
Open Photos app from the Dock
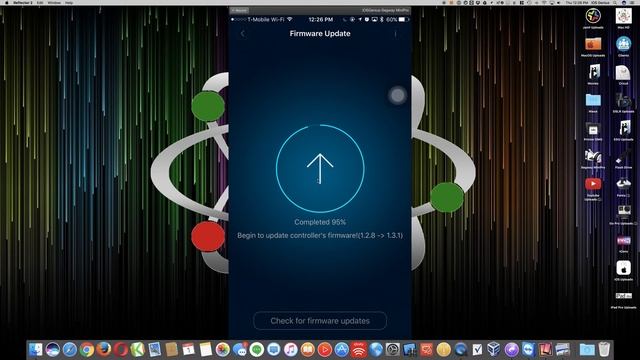click(222, 350)
